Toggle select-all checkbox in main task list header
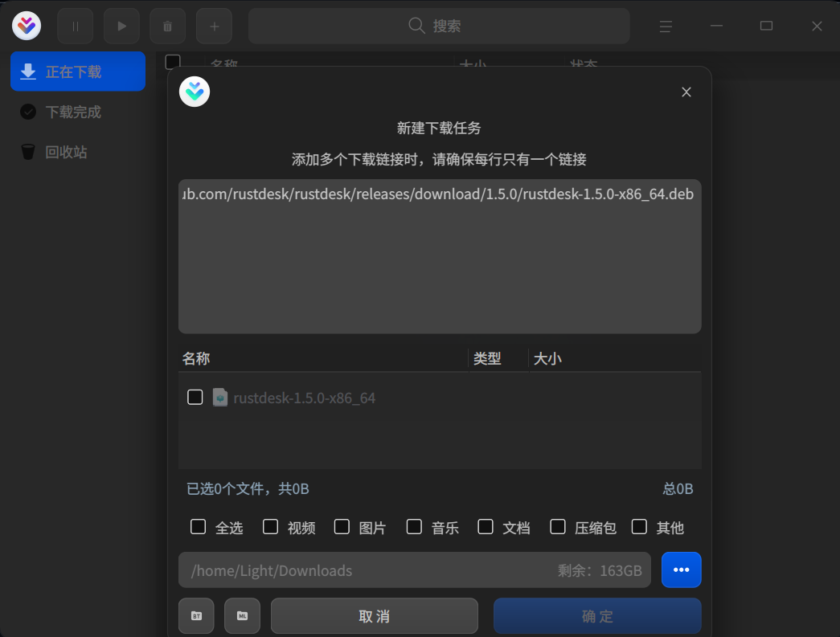Screen dimensions: 840x637 pyautogui.click(x=173, y=62)
